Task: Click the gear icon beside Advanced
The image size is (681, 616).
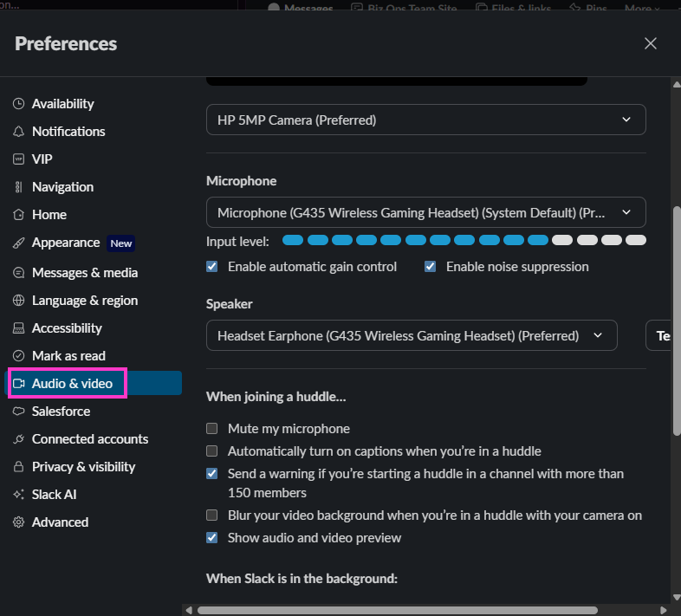Action: [19, 522]
